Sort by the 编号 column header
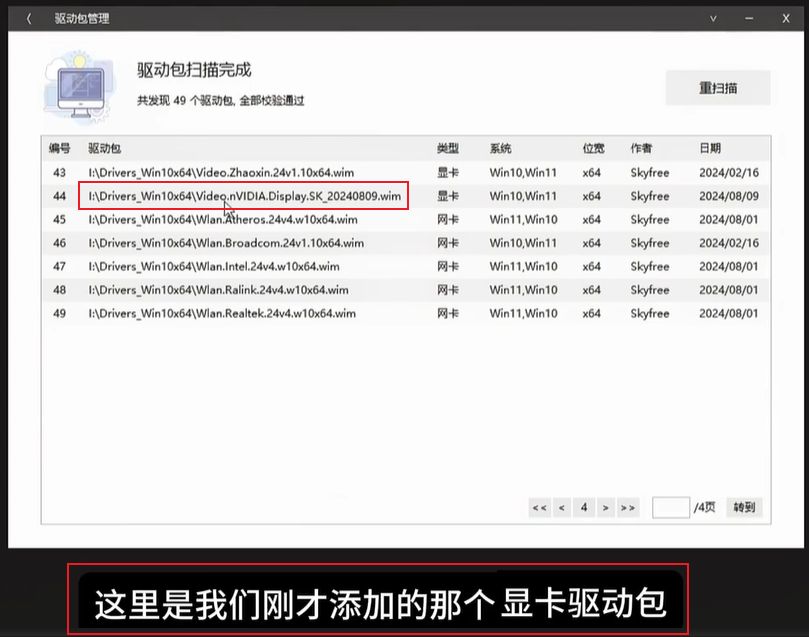This screenshot has width=809, height=637. (59, 148)
